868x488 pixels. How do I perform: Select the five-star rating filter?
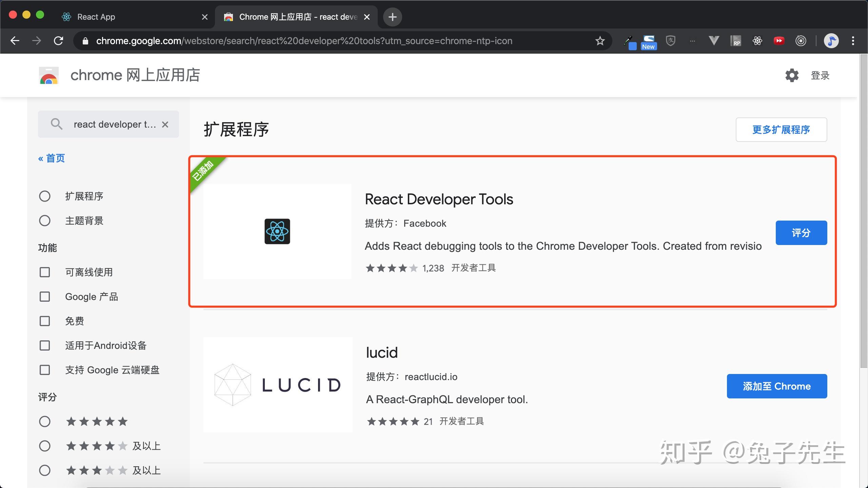point(45,421)
